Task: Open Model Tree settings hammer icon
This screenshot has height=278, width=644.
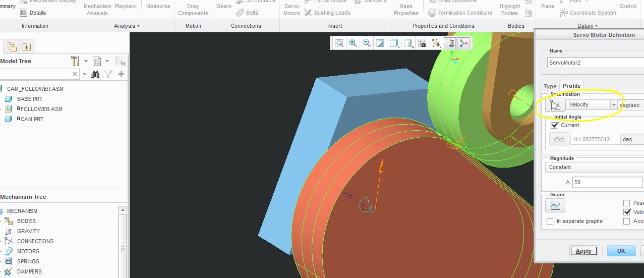Action: 76,61
